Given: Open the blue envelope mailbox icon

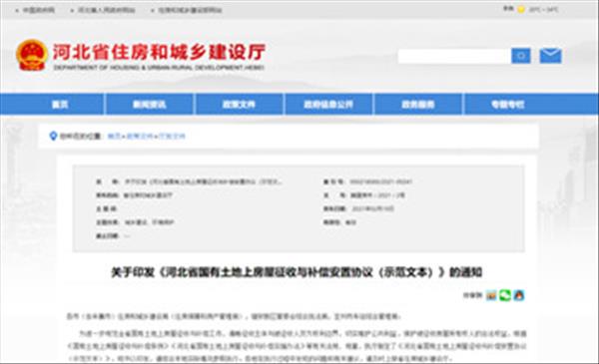Looking at the screenshot, I should coord(550,56).
